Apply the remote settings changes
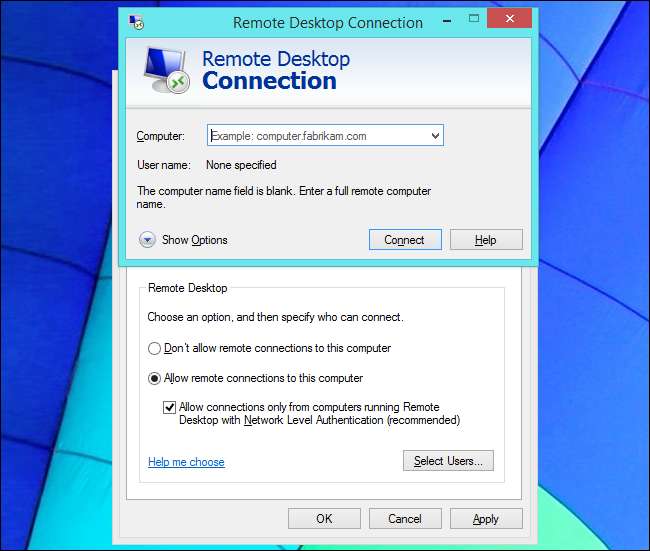Screen dimensions: 650x551 point(486,519)
